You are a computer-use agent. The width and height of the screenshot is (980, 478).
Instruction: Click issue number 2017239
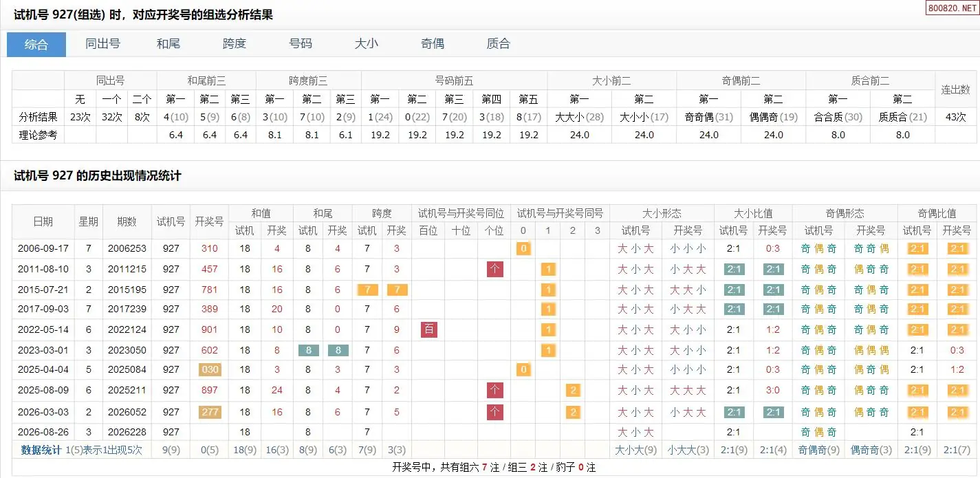(x=127, y=309)
